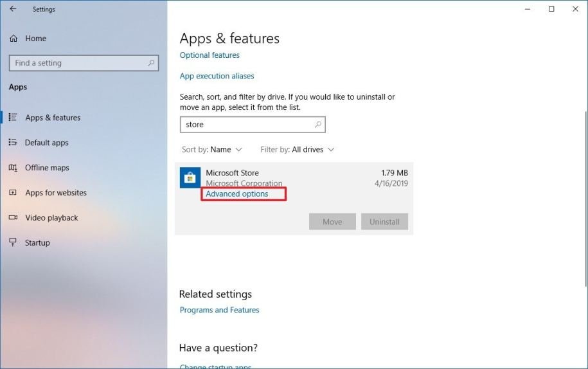The width and height of the screenshot is (588, 369).
Task: Click the Offline maps icon
Action: (13, 168)
